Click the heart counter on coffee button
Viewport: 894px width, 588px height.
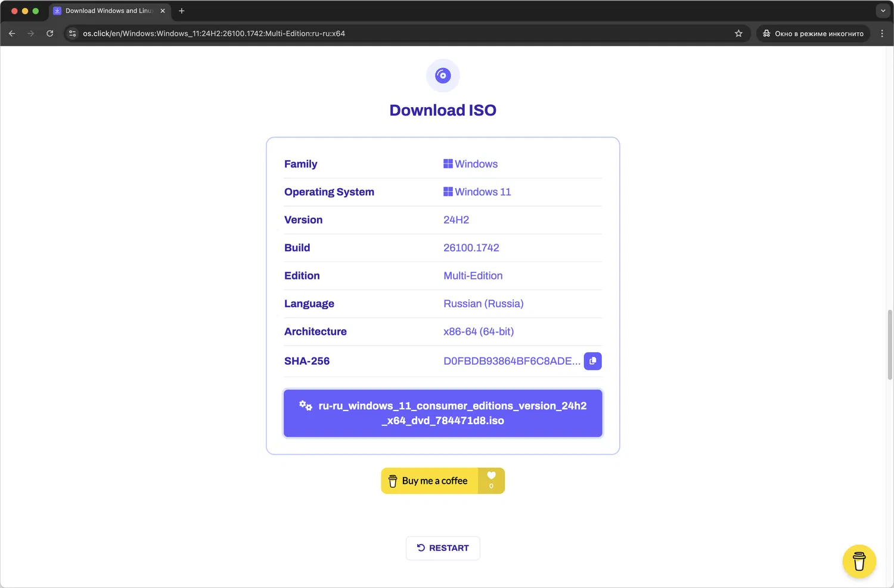pyautogui.click(x=491, y=481)
